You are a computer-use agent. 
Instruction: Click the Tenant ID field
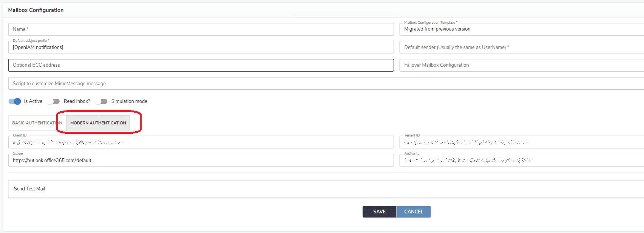coord(521,142)
